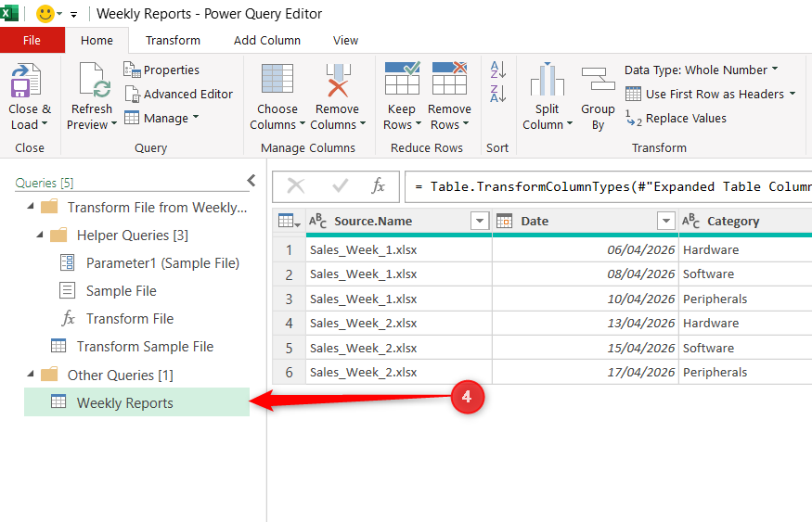The height and width of the screenshot is (522, 812).
Task: Click Software category in row 2
Action: [746, 274]
